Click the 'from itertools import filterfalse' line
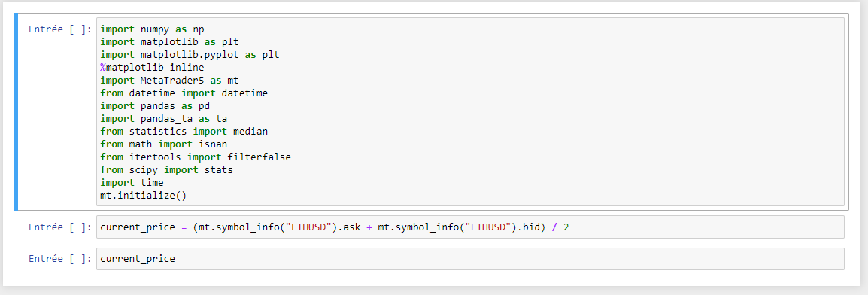This screenshot has height=295, width=868. point(196,157)
